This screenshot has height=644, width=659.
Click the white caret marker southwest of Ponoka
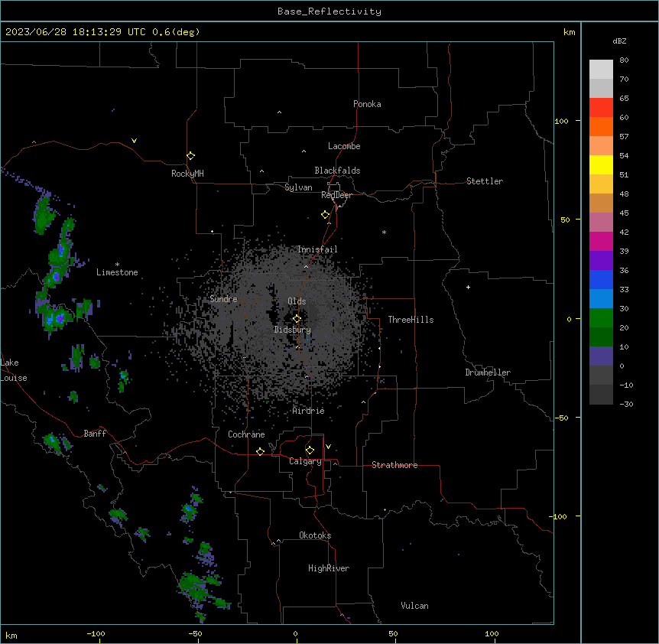[x=279, y=112]
